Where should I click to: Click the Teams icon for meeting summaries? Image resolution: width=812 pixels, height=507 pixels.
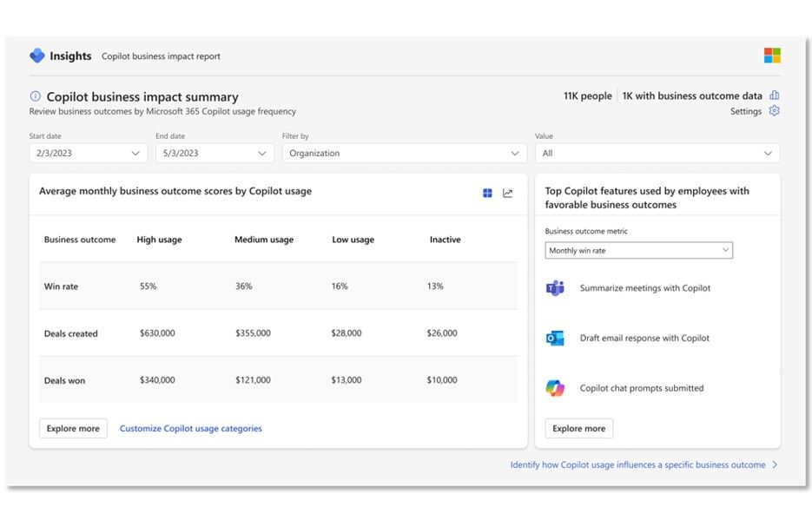coord(555,288)
